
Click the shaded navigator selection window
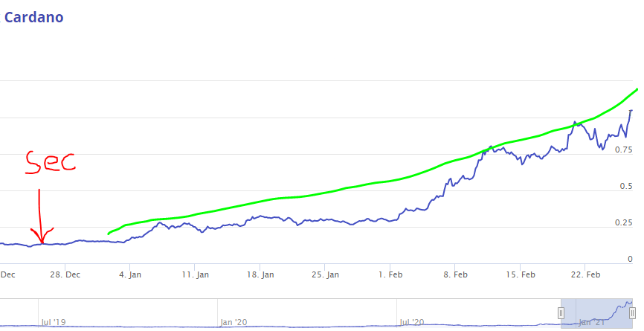click(596, 313)
